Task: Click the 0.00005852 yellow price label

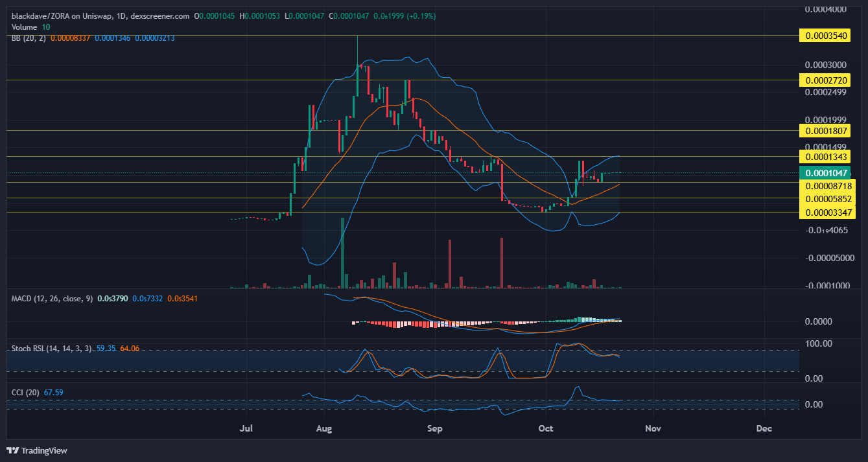Action: point(827,199)
